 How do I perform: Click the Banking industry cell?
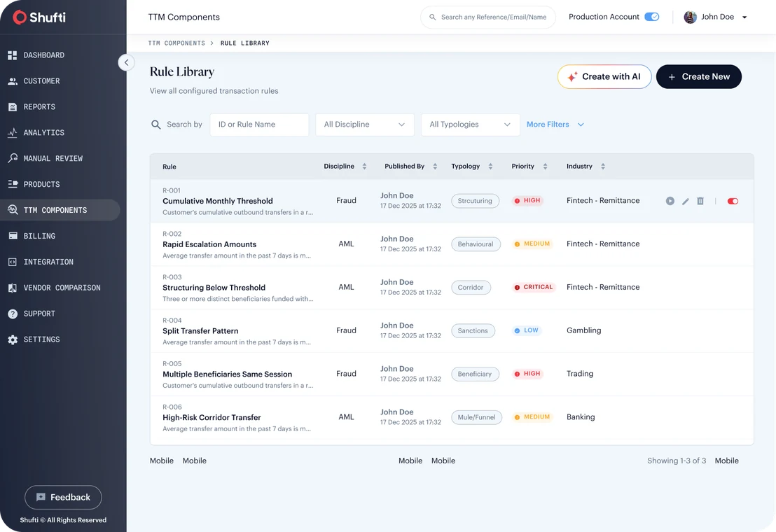[581, 416]
